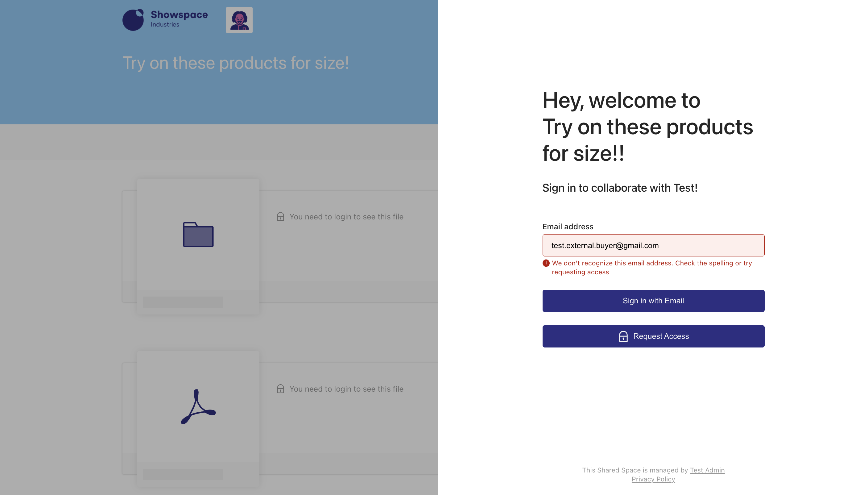Image resolution: width=868 pixels, height=495 pixels.
Task: Click the user avatar picture
Action: [239, 20]
